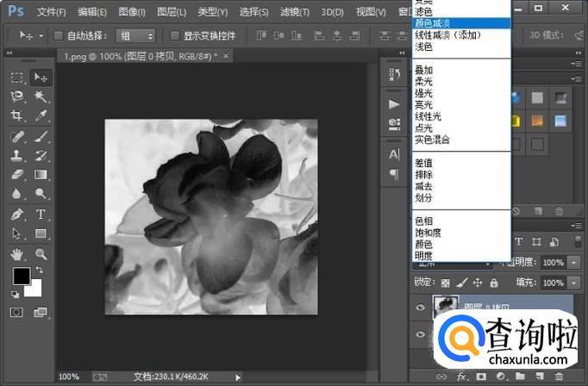Add a layer mask
588x386 pixels.
(x=481, y=377)
